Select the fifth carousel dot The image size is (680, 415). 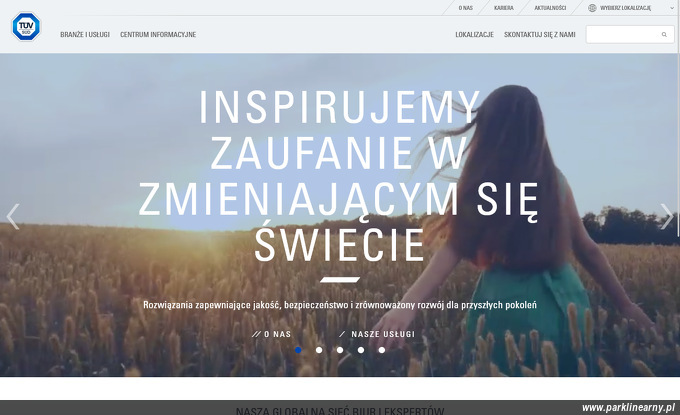point(382,350)
